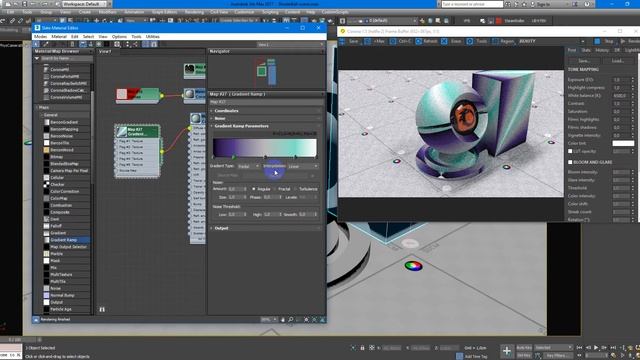
Task: Activate the Region render icon in frame buffer
Action: coord(495,41)
